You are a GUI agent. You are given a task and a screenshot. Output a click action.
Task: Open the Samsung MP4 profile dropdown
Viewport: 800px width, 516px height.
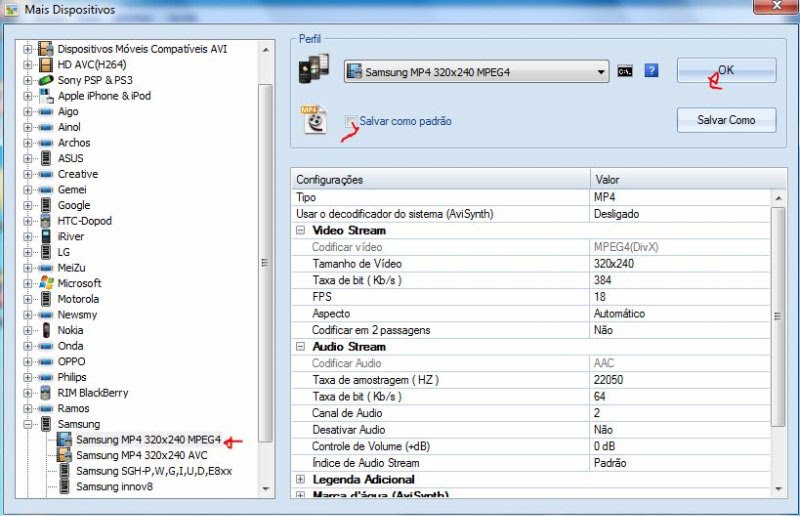point(599,72)
